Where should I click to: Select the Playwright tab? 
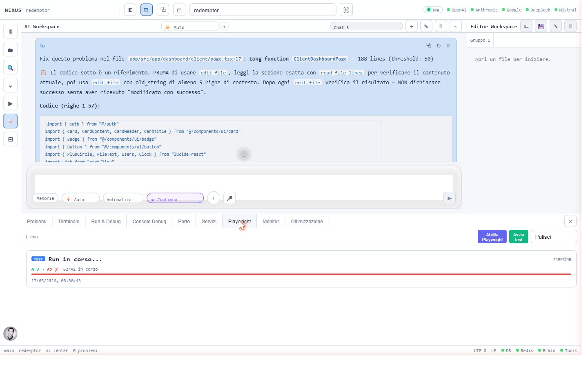(x=240, y=221)
